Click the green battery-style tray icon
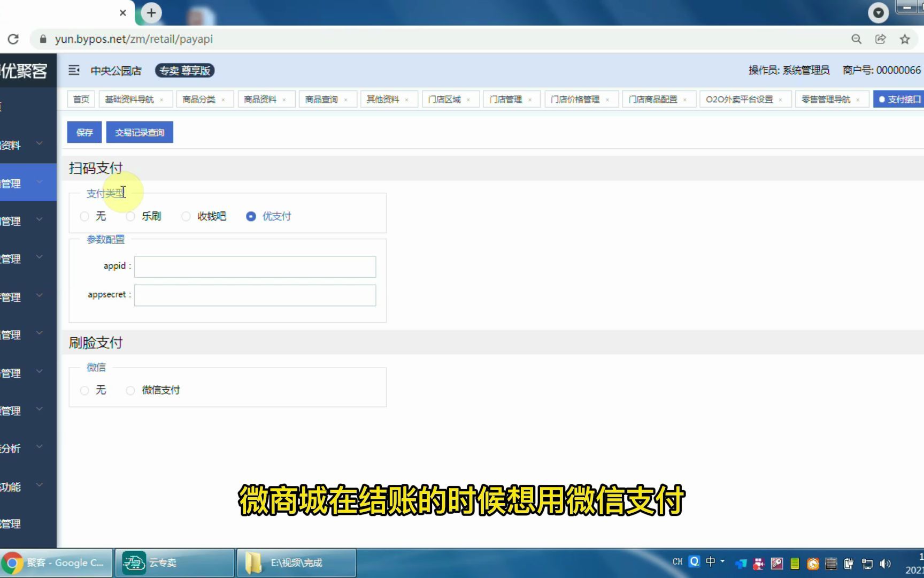This screenshot has height=578, width=924. (795, 564)
